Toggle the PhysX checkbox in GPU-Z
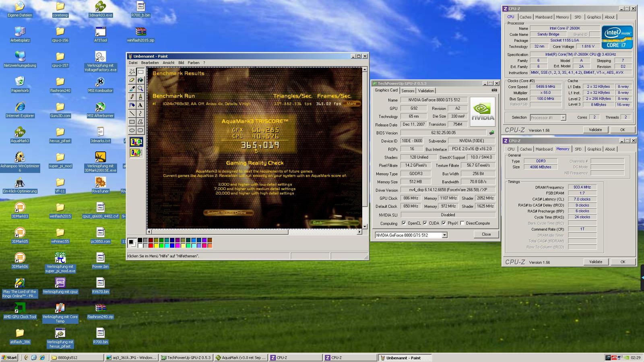Screen dimensions: 644x362 pos(444,223)
